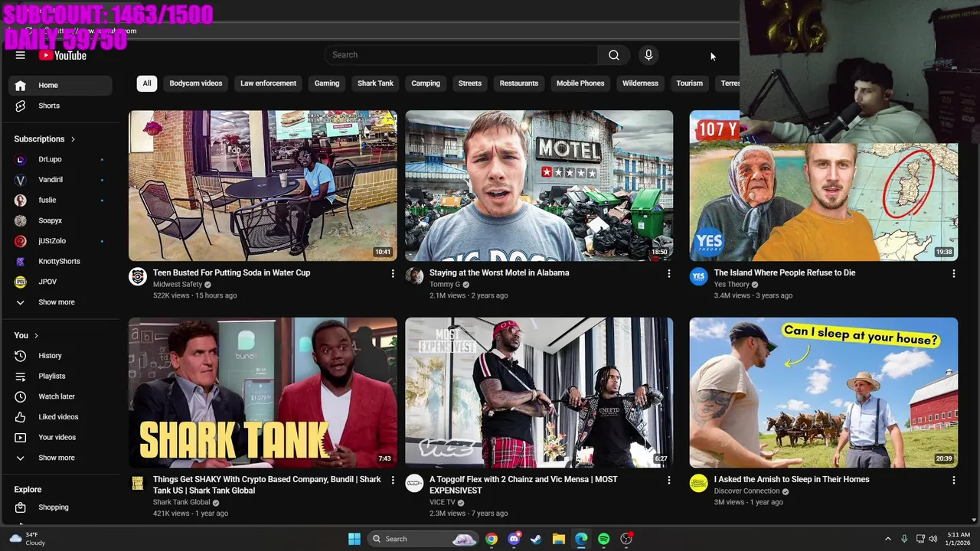Open options menu for Worst Motel video

[x=669, y=273]
